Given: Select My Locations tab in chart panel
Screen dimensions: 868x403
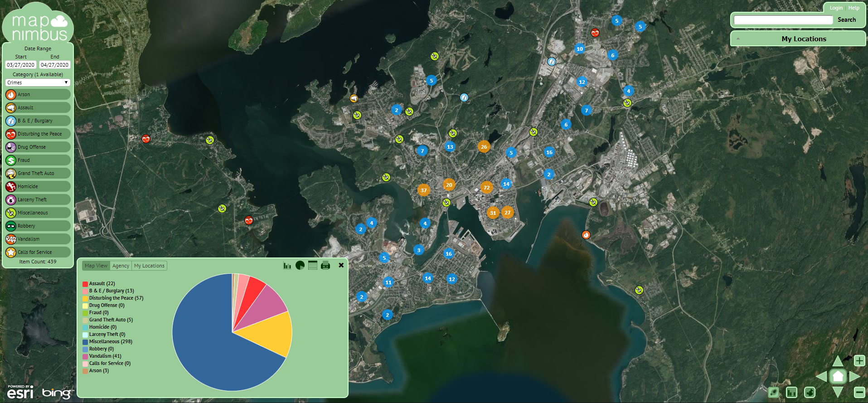Looking at the screenshot, I should [x=149, y=266].
